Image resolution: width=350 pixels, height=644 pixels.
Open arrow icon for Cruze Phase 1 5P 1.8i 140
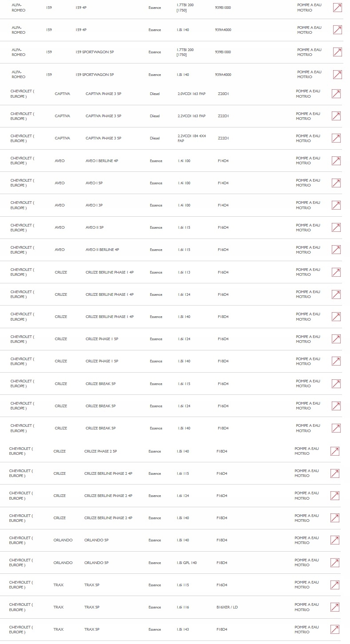(x=336, y=361)
